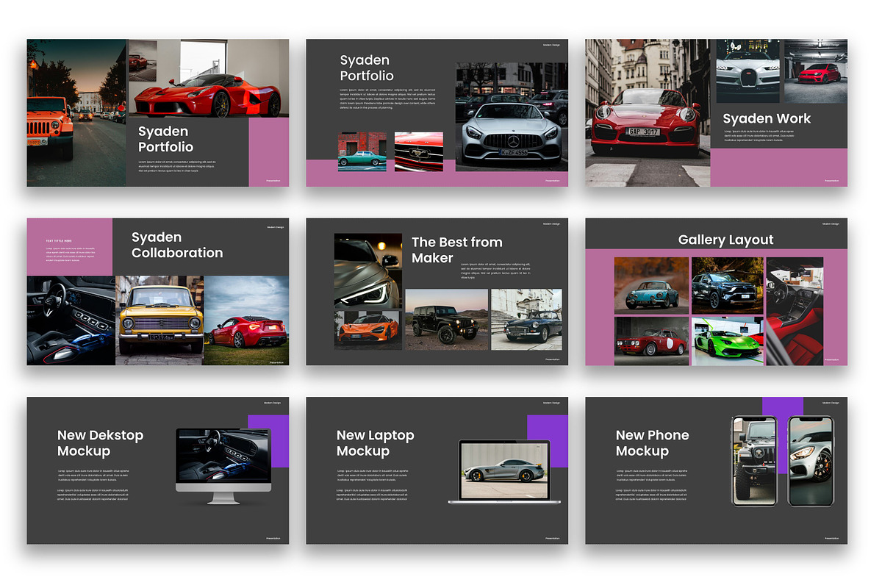Screen dimensions: 882x588
Task: Click the yellow vintage car photo
Action: (x=159, y=320)
